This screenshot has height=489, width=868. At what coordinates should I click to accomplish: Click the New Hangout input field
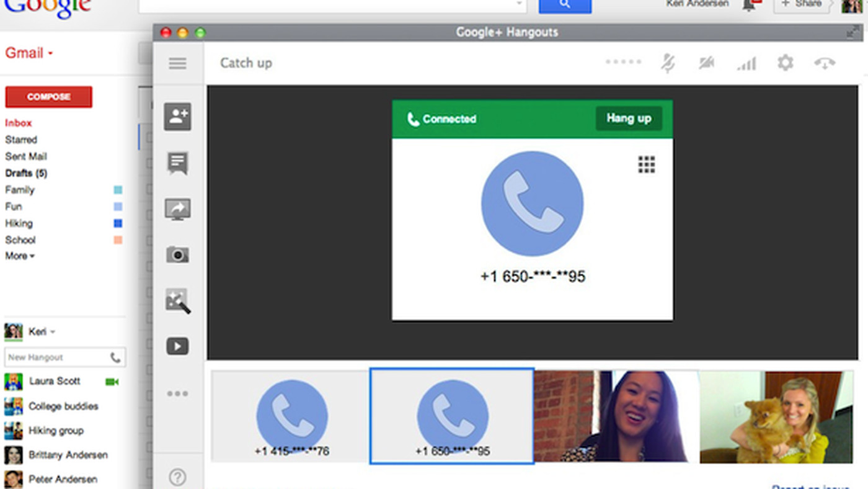point(64,357)
